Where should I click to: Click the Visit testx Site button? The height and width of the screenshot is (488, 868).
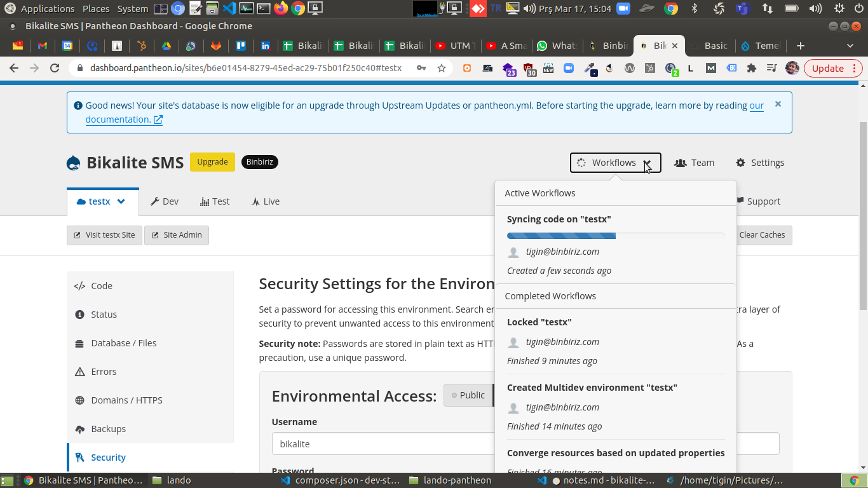tap(104, 235)
